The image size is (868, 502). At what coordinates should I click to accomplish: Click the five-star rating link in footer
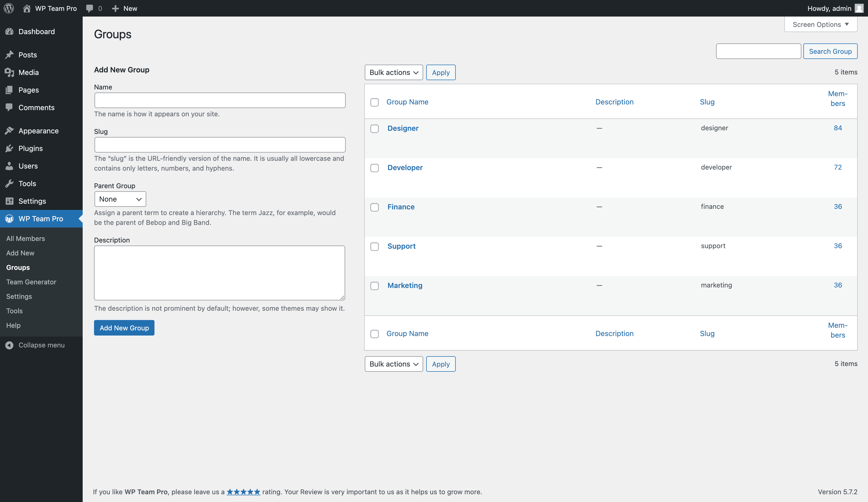243,492
